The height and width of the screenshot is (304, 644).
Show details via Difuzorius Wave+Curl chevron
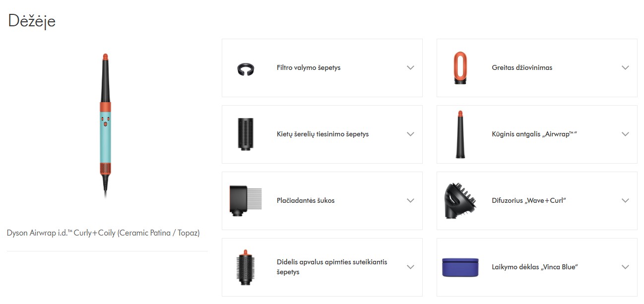(x=625, y=201)
